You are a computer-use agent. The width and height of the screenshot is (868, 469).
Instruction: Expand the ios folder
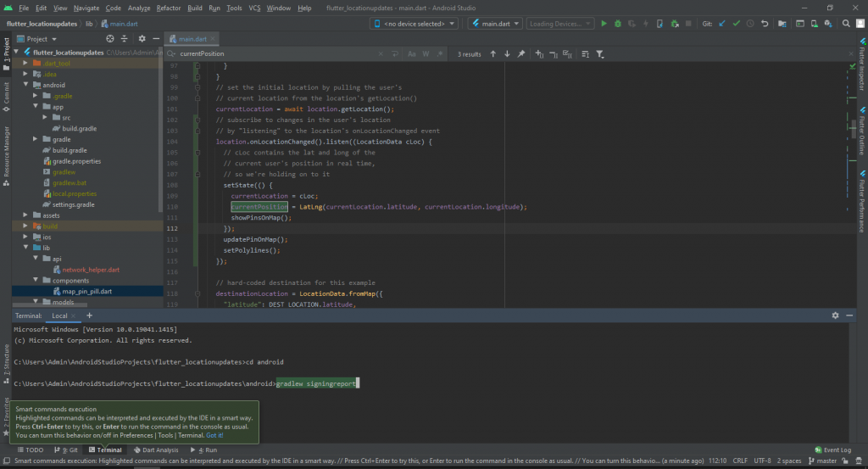click(x=25, y=237)
